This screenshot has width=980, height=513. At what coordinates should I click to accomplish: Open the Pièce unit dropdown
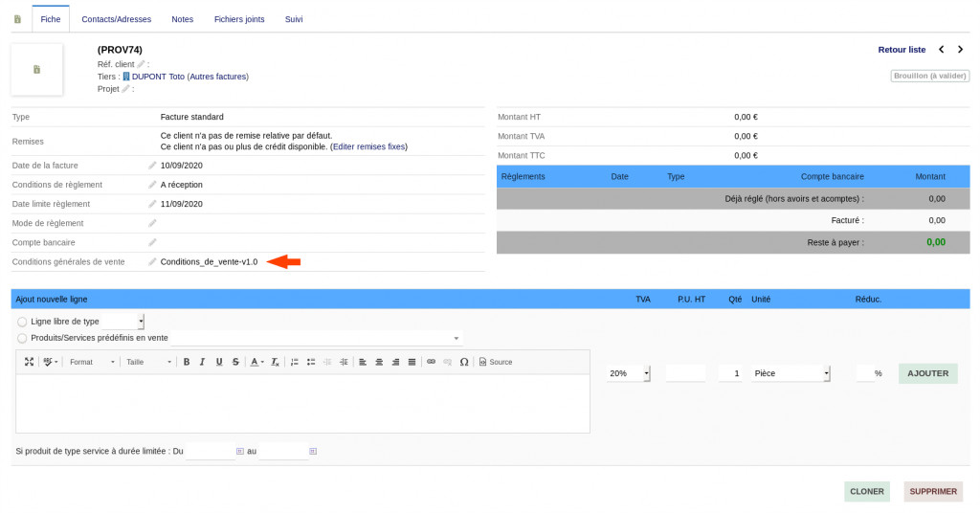[791, 373]
